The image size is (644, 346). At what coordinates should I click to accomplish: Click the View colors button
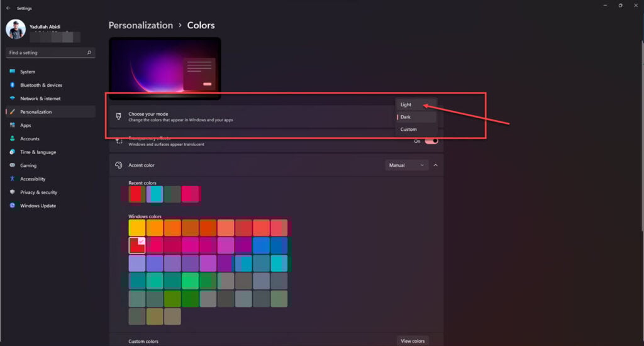413,341
